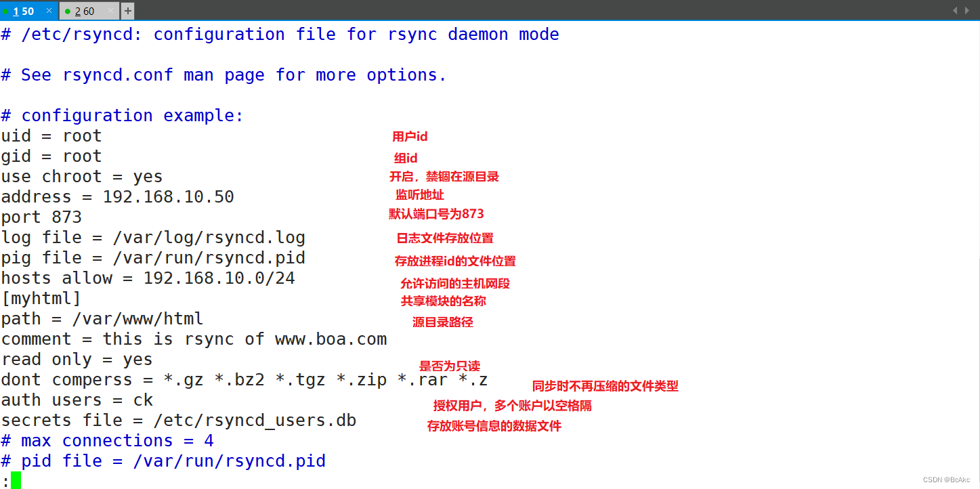The width and height of the screenshot is (980, 489).
Task: Click the 'address = 192.168.10.50' line
Action: pos(118,197)
